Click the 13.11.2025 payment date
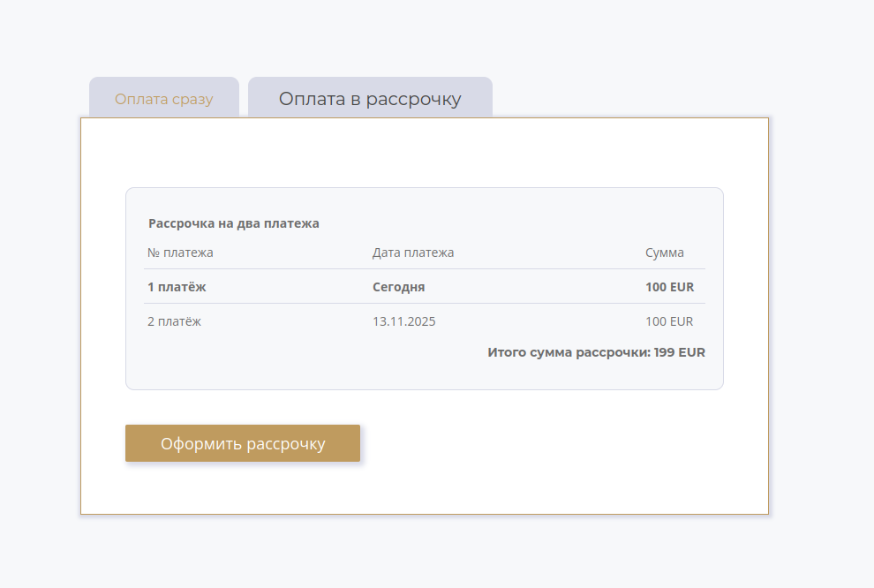This screenshot has height=588, width=874. pyautogui.click(x=404, y=321)
